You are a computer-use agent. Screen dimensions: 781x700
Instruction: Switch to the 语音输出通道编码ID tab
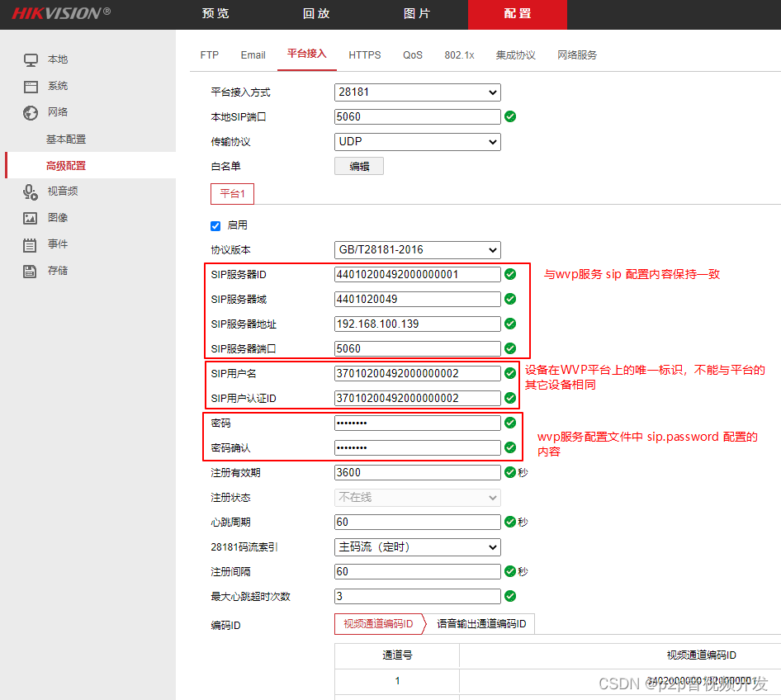[x=482, y=623]
